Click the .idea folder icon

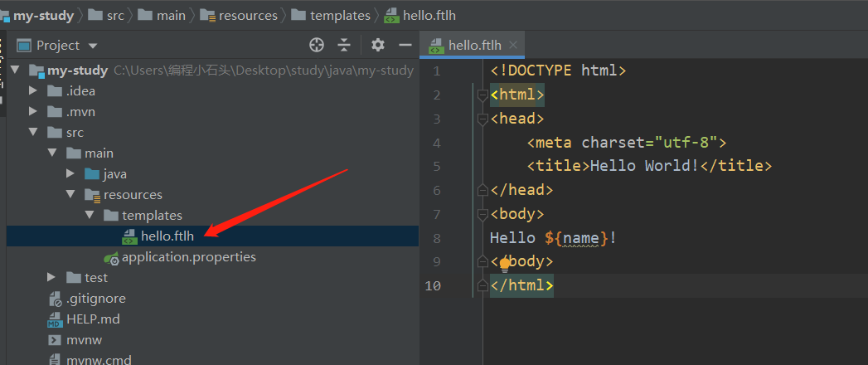pos(55,90)
